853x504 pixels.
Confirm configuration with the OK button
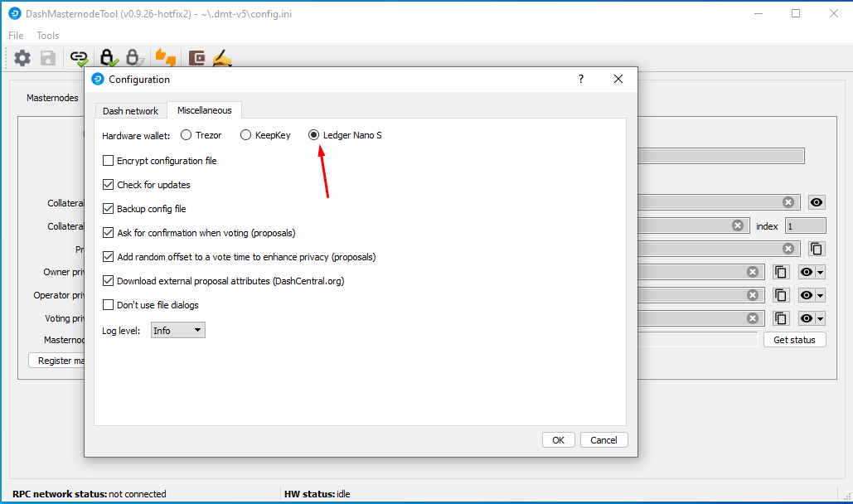pyautogui.click(x=559, y=440)
